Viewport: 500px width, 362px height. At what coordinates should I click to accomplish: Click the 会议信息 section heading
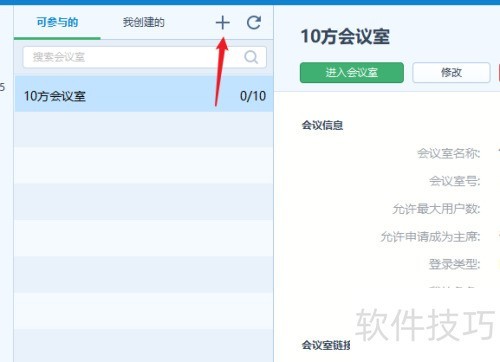coord(322,125)
